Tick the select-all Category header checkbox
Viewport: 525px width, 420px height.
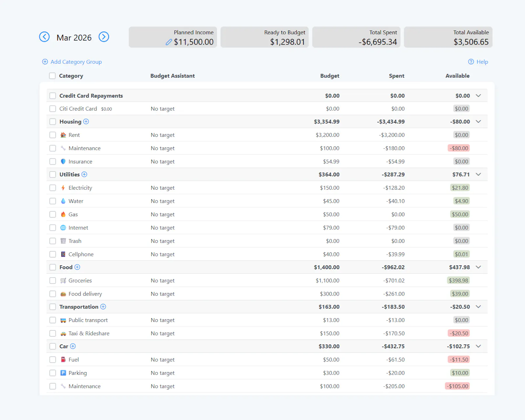click(52, 76)
